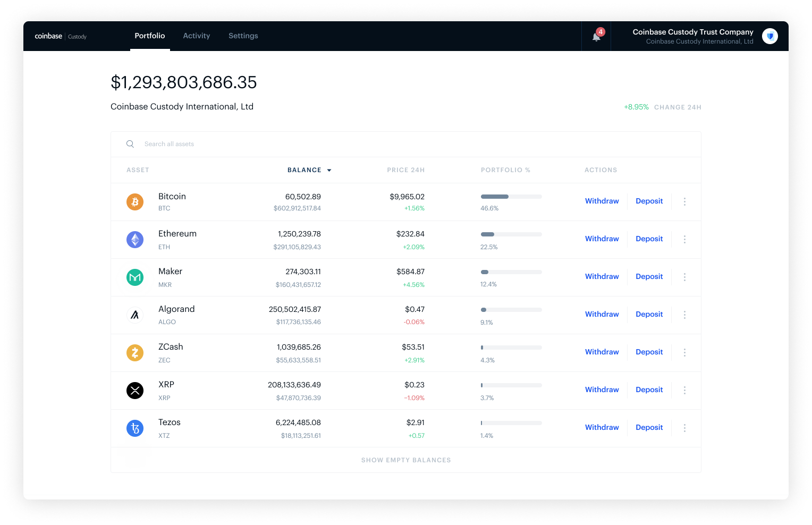Image resolution: width=812 pixels, height=525 pixels.
Task: Deposit Bitcoin
Action: pyautogui.click(x=649, y=201)
